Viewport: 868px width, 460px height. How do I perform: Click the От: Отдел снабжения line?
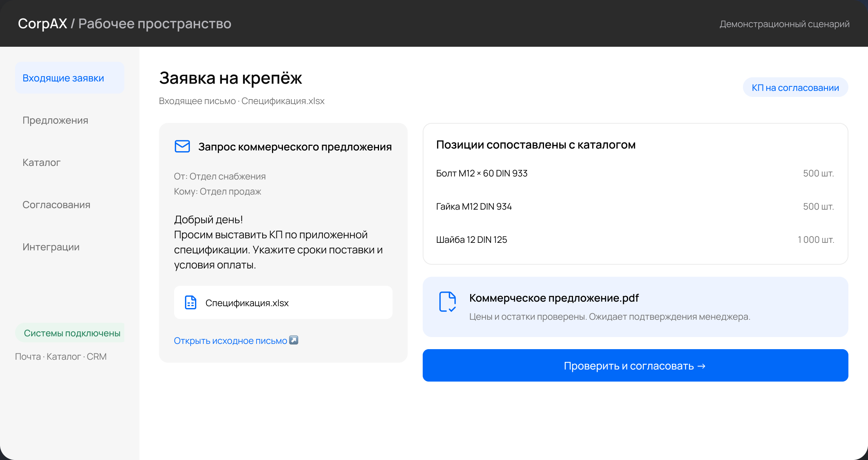tap(220, 176)
